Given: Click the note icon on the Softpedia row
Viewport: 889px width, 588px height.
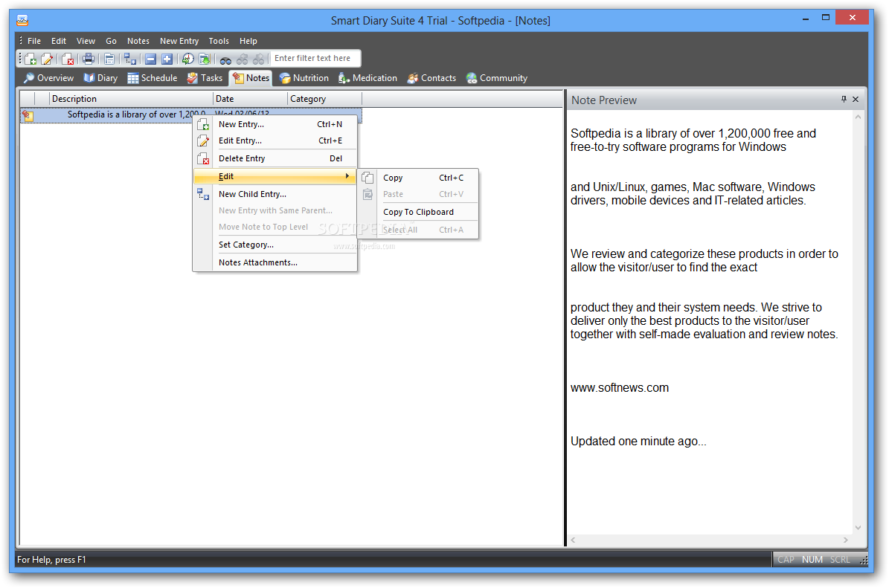Looking at the screenshot, I should (28, 115).
